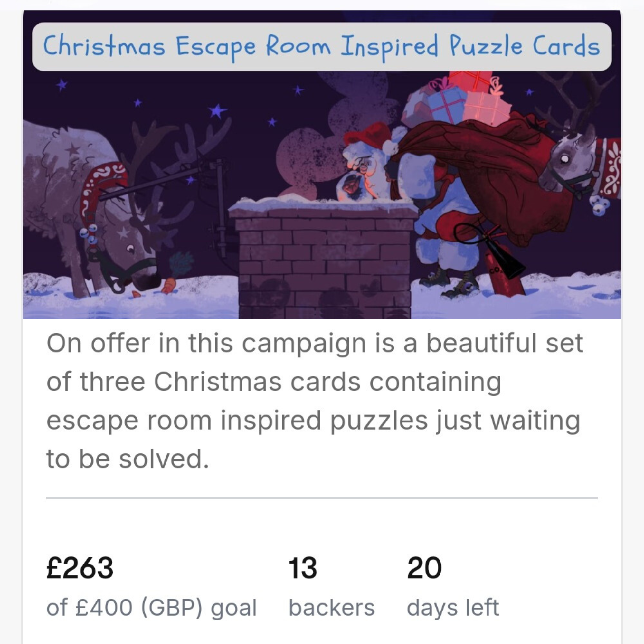Click the large blue star in the sky
Screen dimensions: 644x644
tap(217, 111)
